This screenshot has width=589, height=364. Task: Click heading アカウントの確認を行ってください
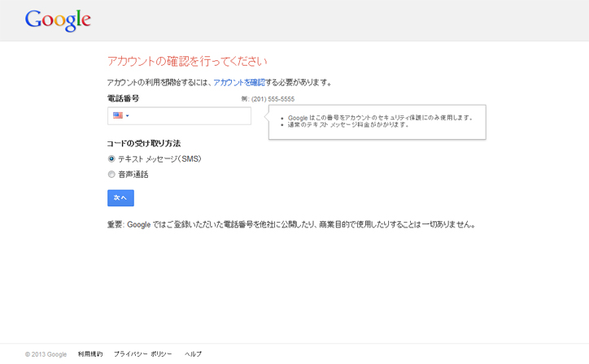pyautogui.click(x=187, y=61)
